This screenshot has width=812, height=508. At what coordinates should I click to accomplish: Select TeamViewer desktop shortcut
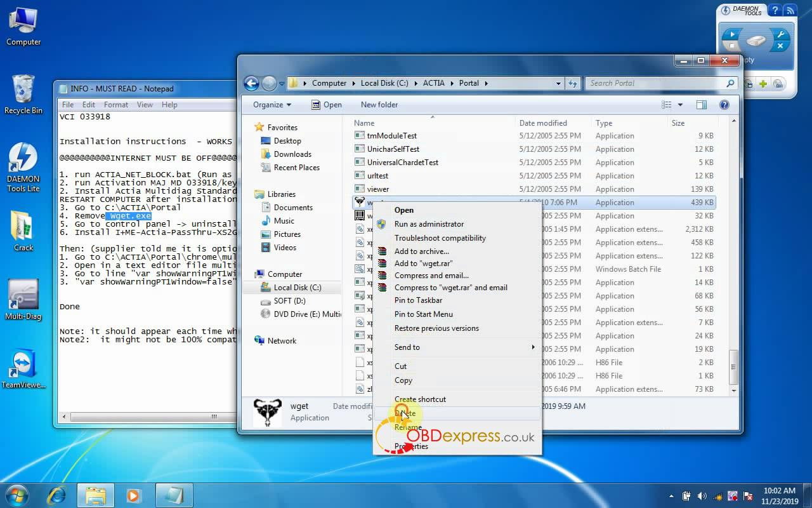(23, 367)
